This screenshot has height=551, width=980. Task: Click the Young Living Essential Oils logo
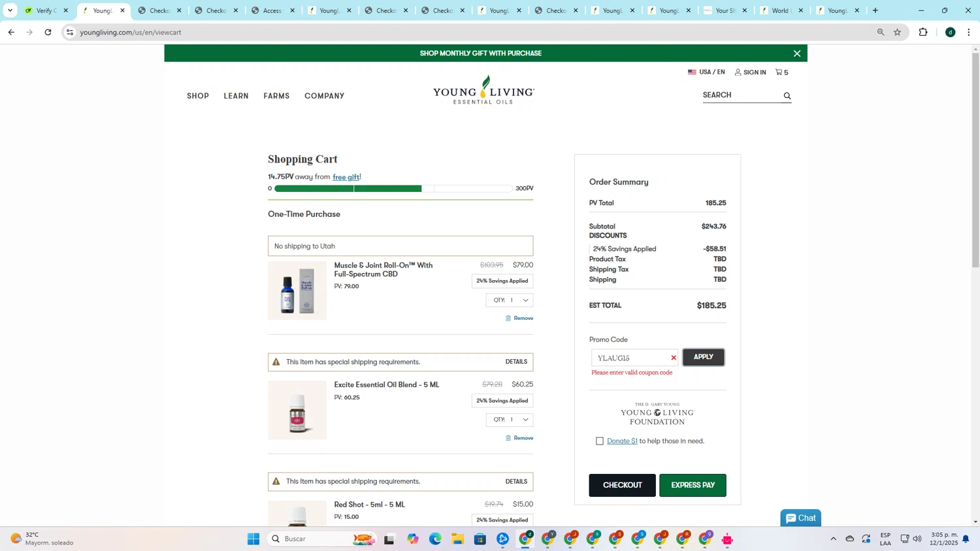tap(483, 90)
